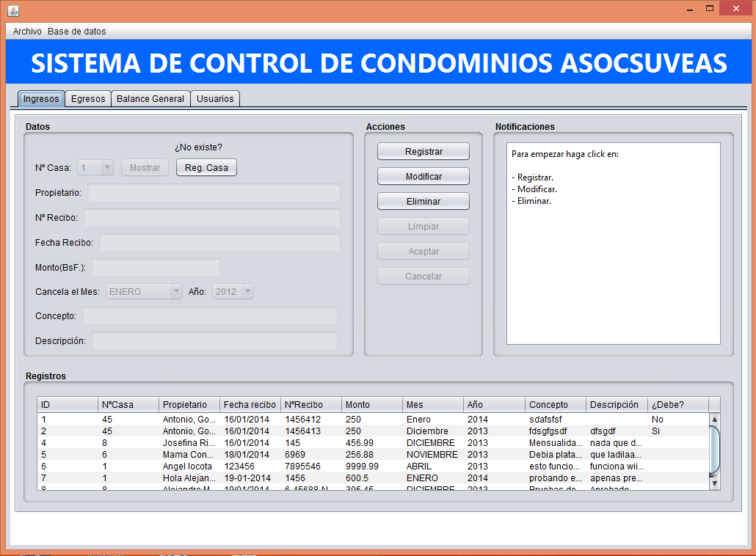Viewport: 756px width, 556px height.
Task: Expand the Año dropdown showing 2012
Action: 233,291
